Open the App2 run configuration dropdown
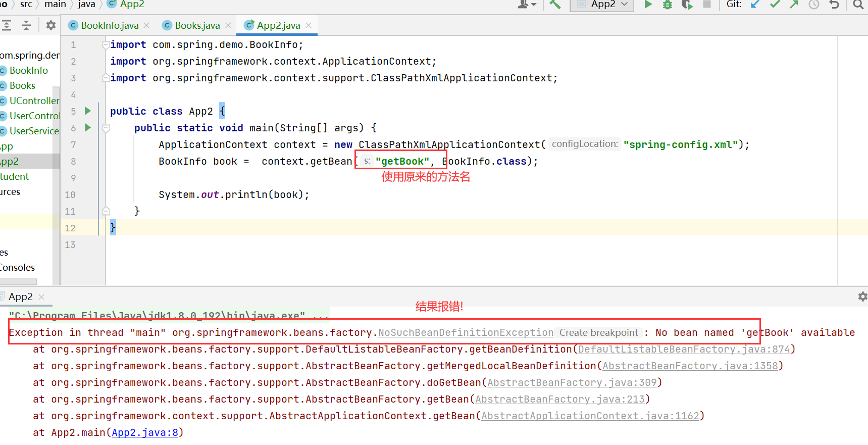The image size is (868, 445). [x=602, y=5]
